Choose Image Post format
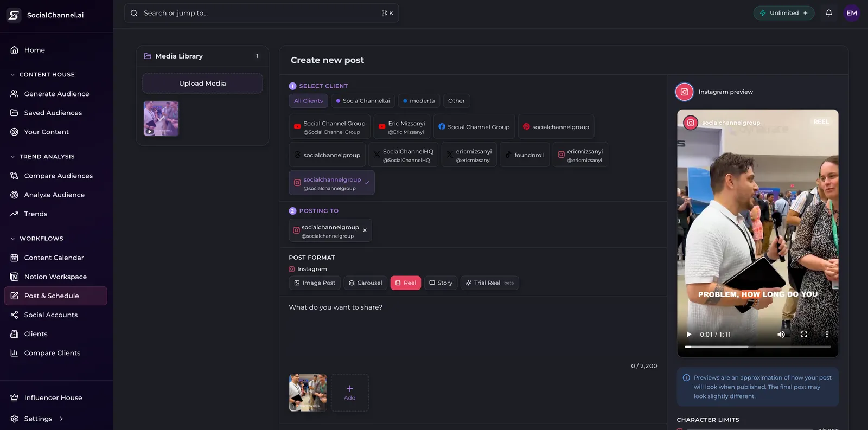The height and width of the screenshot is (430, 868). tap(315, 283)
